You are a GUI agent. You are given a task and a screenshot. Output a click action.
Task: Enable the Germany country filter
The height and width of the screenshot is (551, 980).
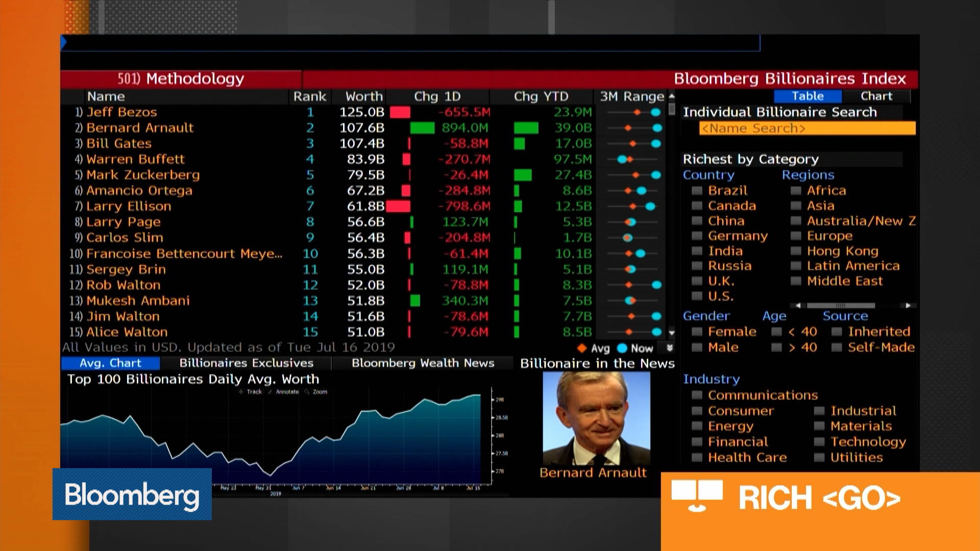[x=697, y=236]
